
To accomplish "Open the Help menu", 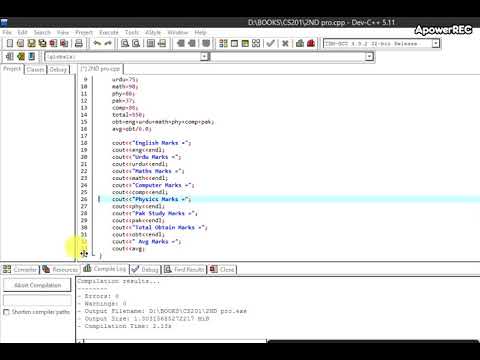I will (200, 32).
